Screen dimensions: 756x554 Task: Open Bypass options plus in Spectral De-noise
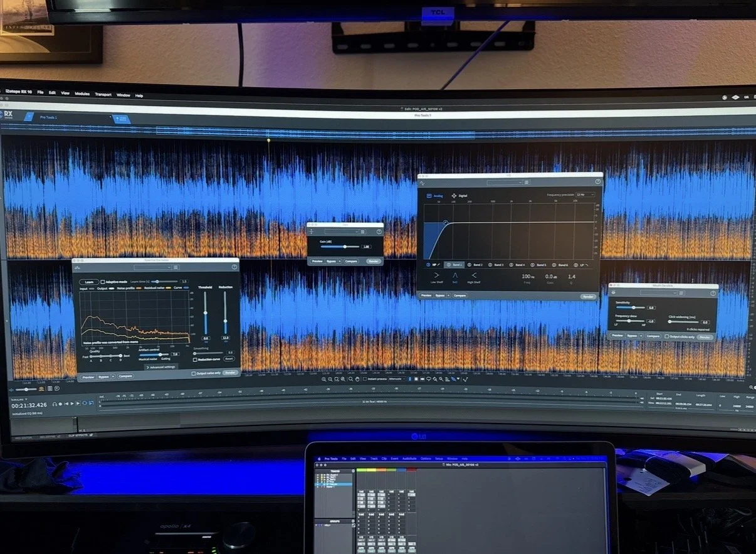113,376
